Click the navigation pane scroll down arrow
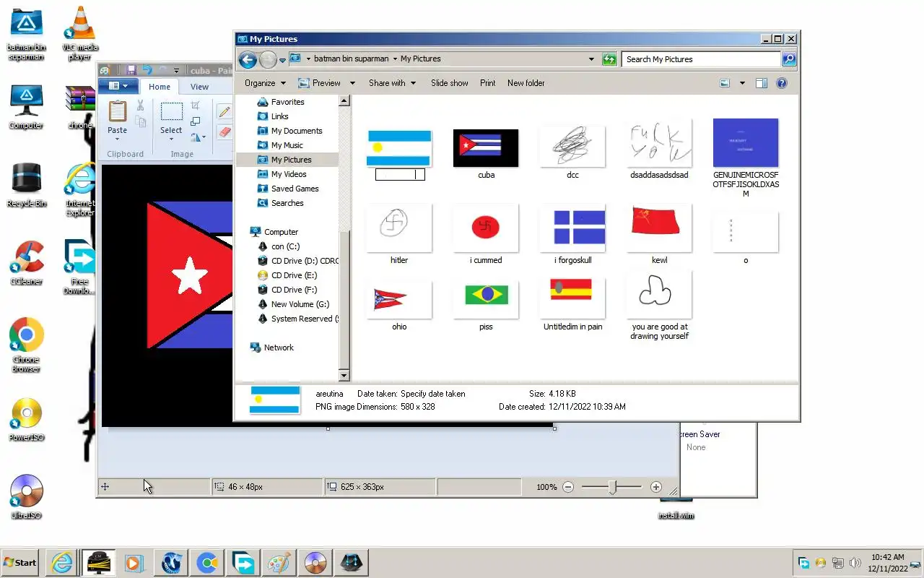The image size is (924, 578). click(344, 376)
